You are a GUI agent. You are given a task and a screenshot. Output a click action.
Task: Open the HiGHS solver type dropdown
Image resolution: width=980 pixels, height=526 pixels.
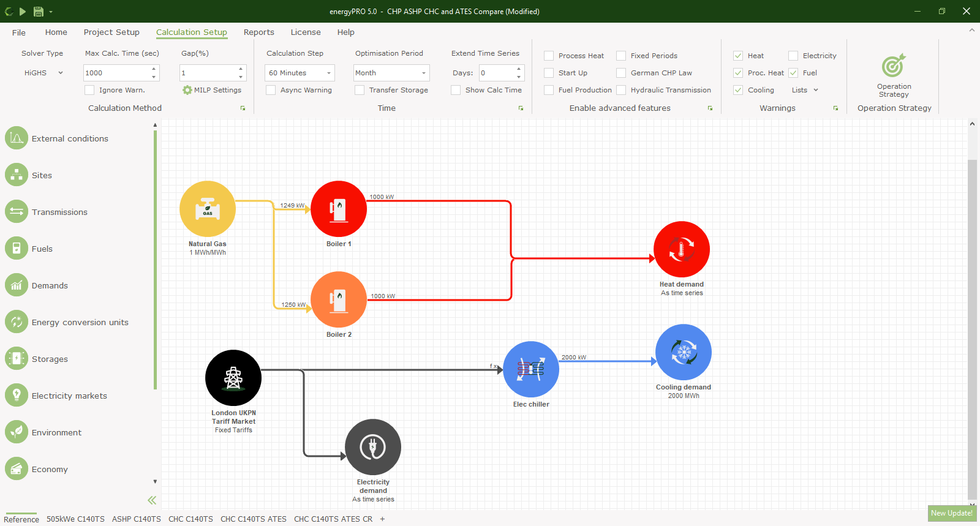pyautogui.click(x=43, y=73)
